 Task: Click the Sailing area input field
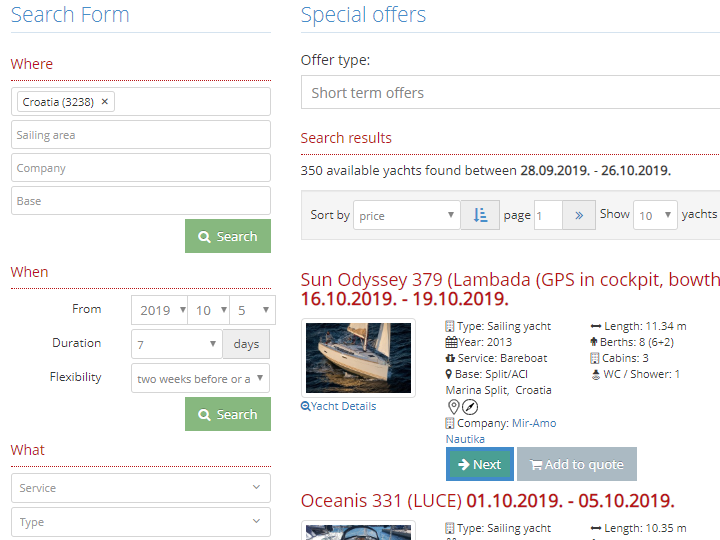141,135
